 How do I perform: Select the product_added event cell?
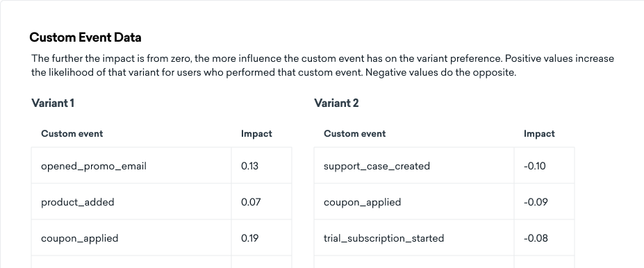tap(131, 201)
